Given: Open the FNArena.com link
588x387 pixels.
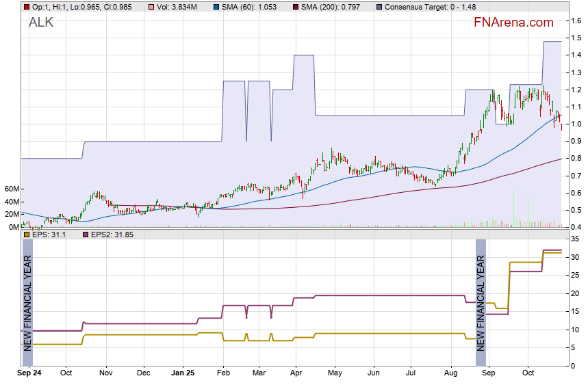Looking at the screenshot, I should tap(513, 23).
